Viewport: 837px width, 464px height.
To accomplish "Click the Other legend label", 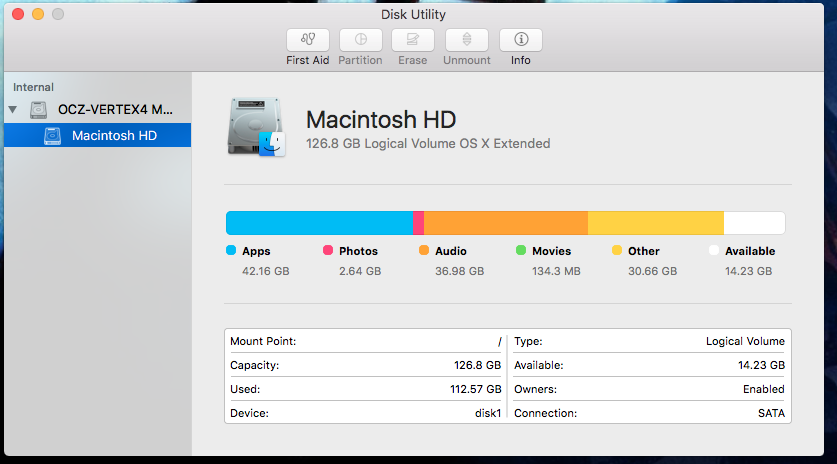I will [x=644, y=251].
